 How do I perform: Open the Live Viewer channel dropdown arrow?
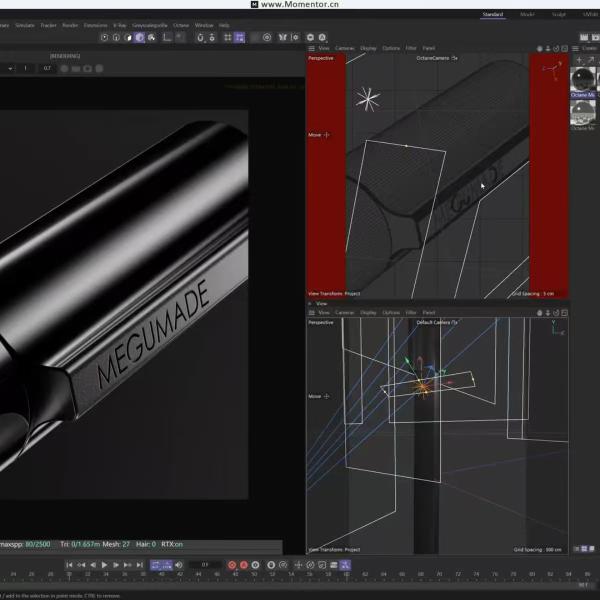click(x=10, y=68)
